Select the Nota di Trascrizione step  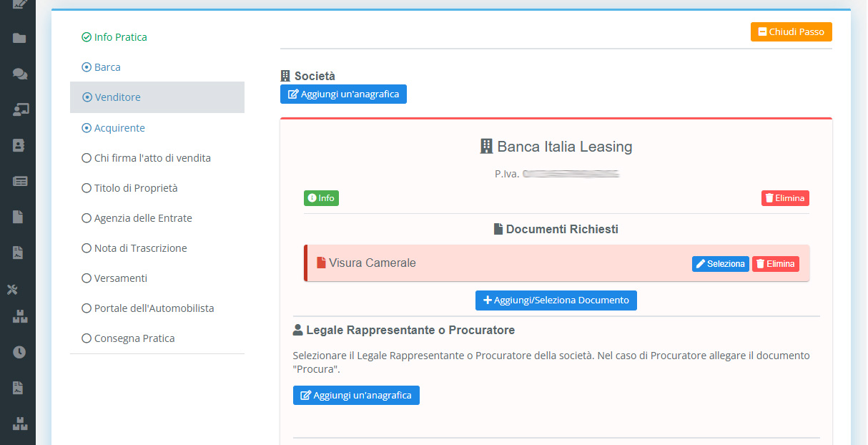click(134, 248)
